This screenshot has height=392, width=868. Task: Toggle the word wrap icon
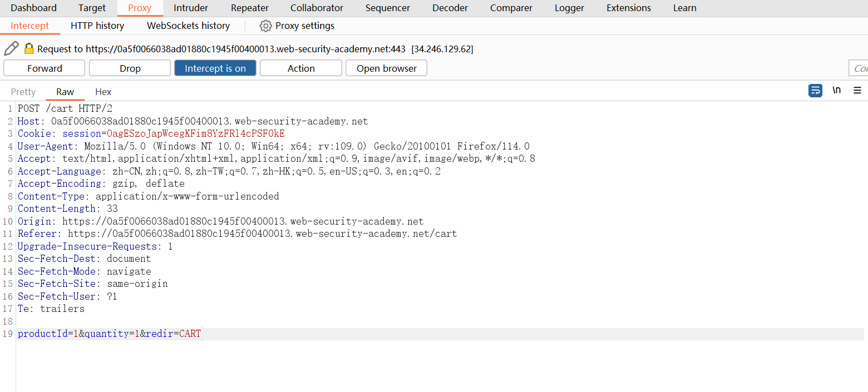tap(815, 91)
